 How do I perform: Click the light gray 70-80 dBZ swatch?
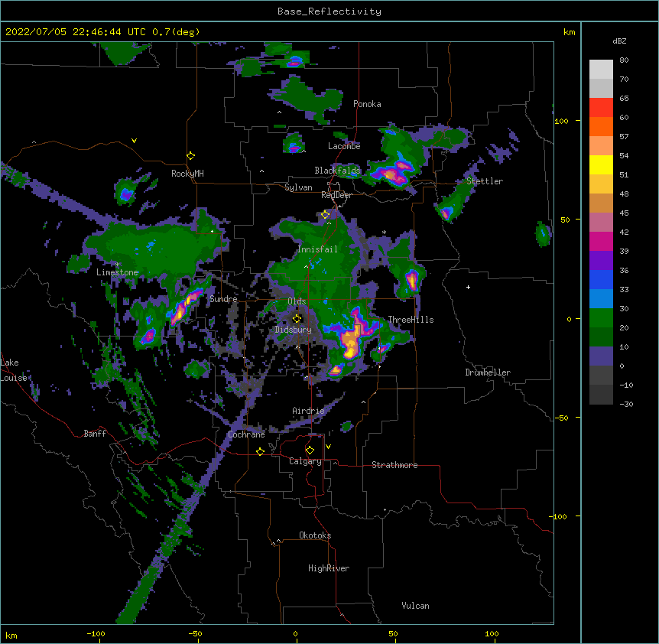601,70
